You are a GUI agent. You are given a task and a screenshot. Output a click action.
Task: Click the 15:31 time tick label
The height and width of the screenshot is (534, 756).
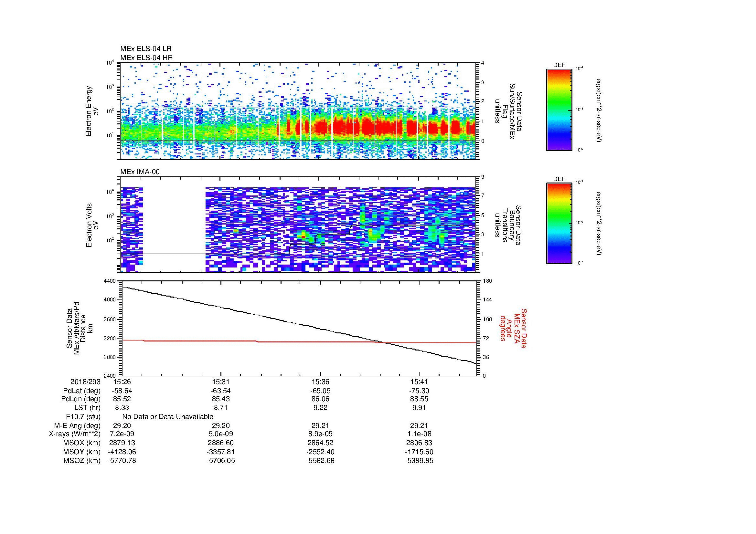pos(221,382)
